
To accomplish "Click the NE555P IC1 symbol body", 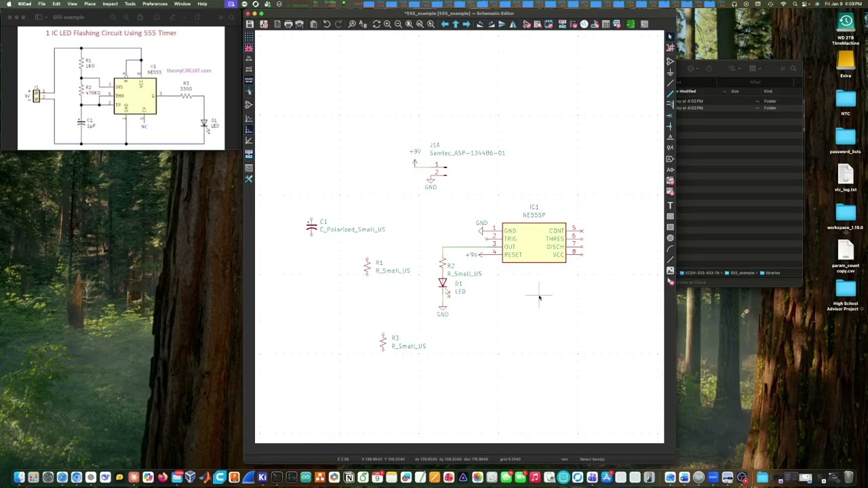I will [x=534, y=242].
